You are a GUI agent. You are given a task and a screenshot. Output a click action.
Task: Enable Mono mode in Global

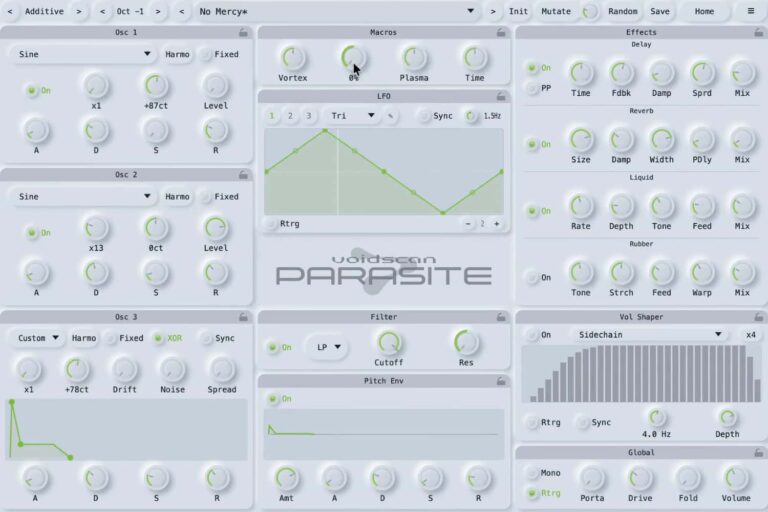click(544, 473)
